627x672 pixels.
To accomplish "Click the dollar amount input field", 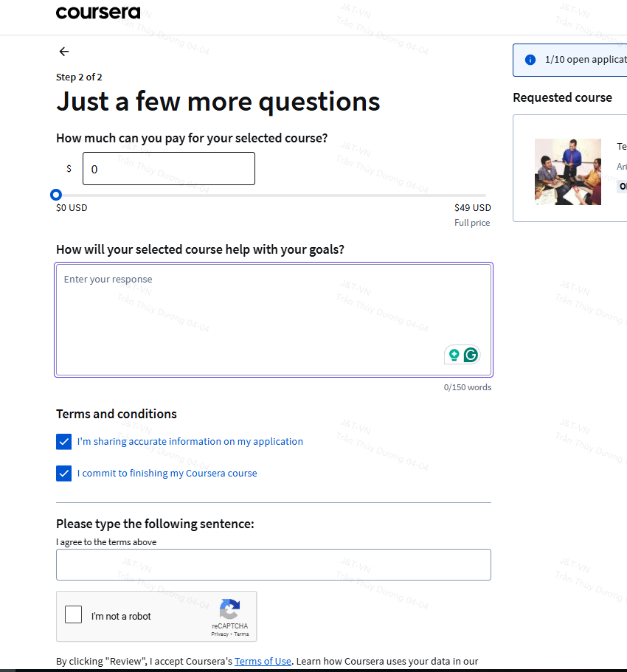I will click(x=169, y=169).
